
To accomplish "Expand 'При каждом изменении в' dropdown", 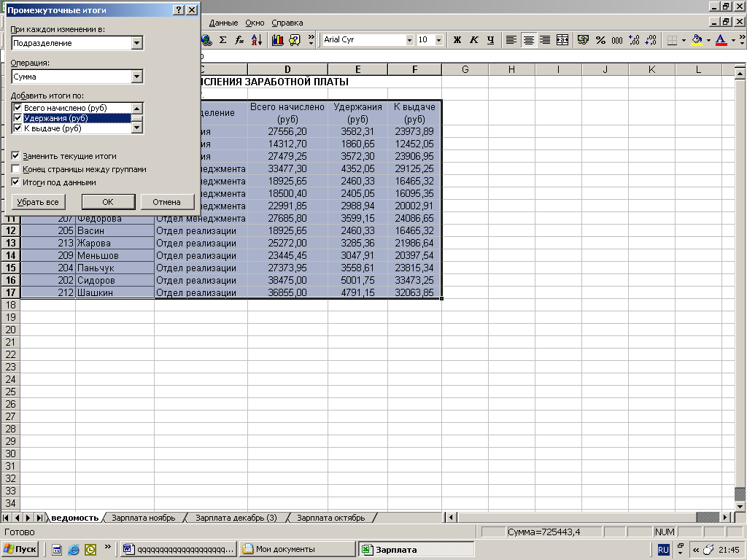I will 136,43.
